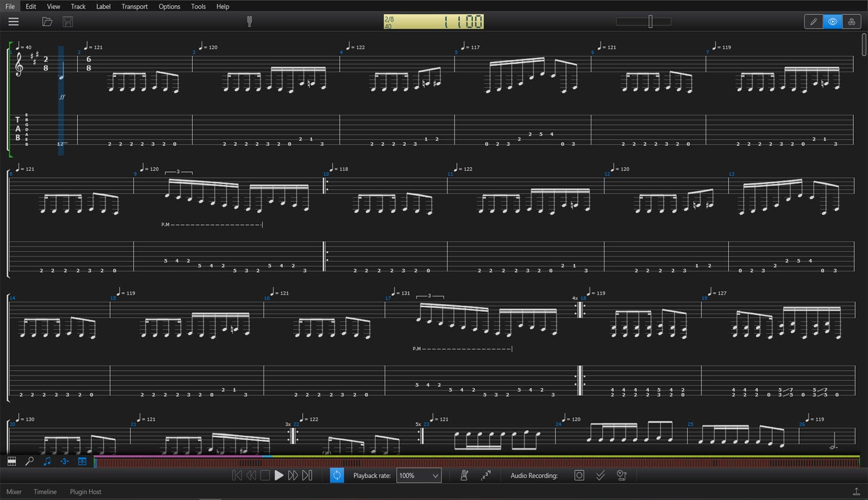The height and width of the screenshot is (500, 868).
Task: Open the Playback rate dropdown
Action: pos(419,476)
